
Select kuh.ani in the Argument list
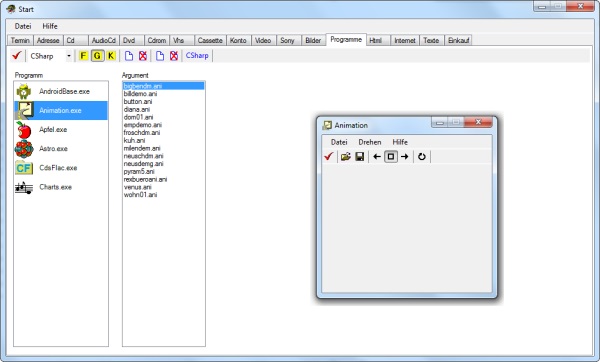point(163,140)
